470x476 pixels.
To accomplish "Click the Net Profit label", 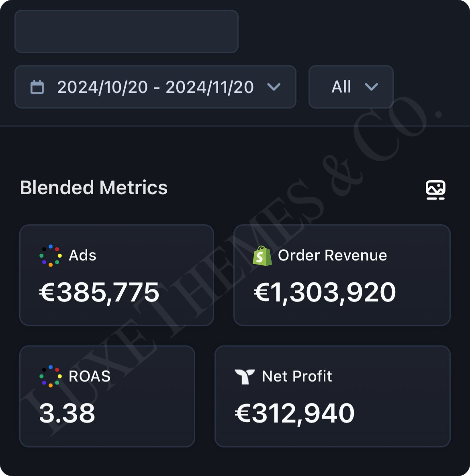I will click(x=297, y=376).
